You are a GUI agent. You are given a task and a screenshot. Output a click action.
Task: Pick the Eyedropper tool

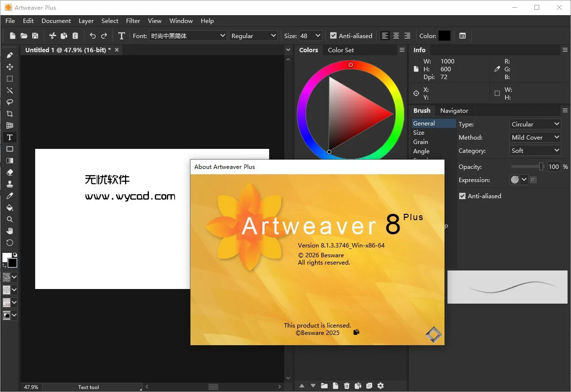[9, 196]
